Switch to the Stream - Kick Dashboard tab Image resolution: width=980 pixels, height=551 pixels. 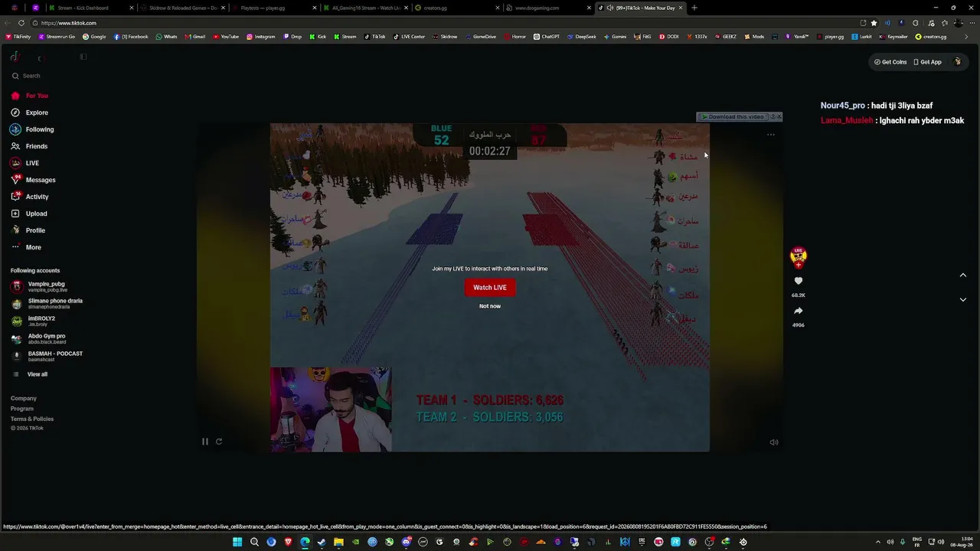pos(90,8)
